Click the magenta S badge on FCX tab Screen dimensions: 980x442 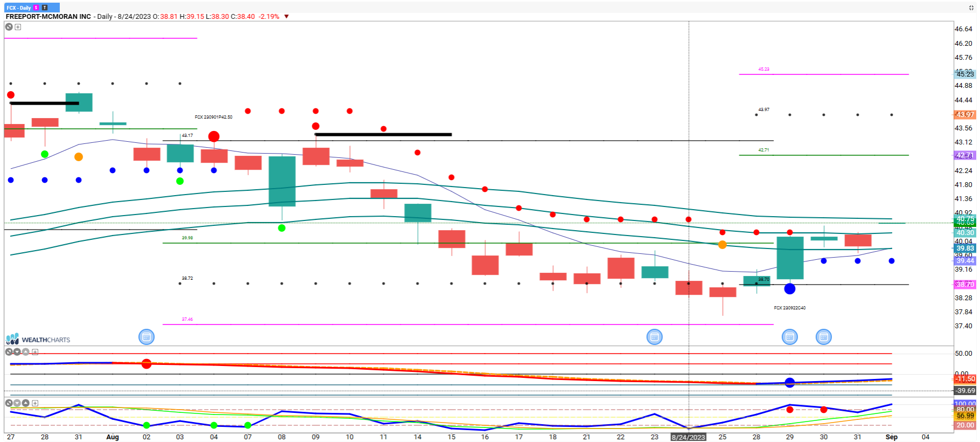pos(36,8)
